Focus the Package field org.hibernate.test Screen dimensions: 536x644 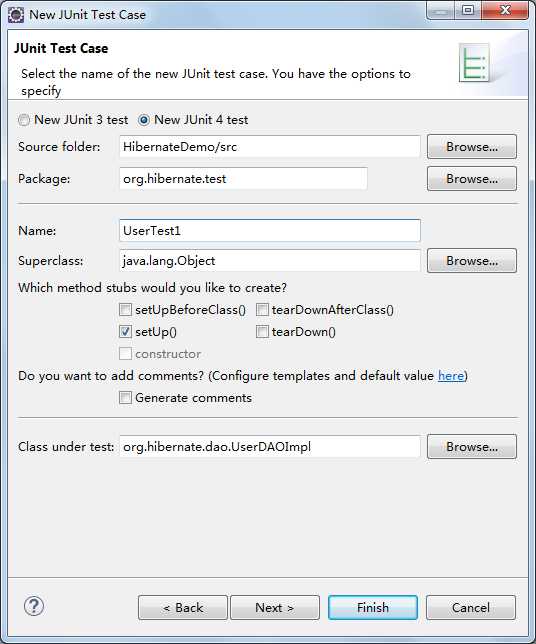pyautogui.click(x=243, y=179)
